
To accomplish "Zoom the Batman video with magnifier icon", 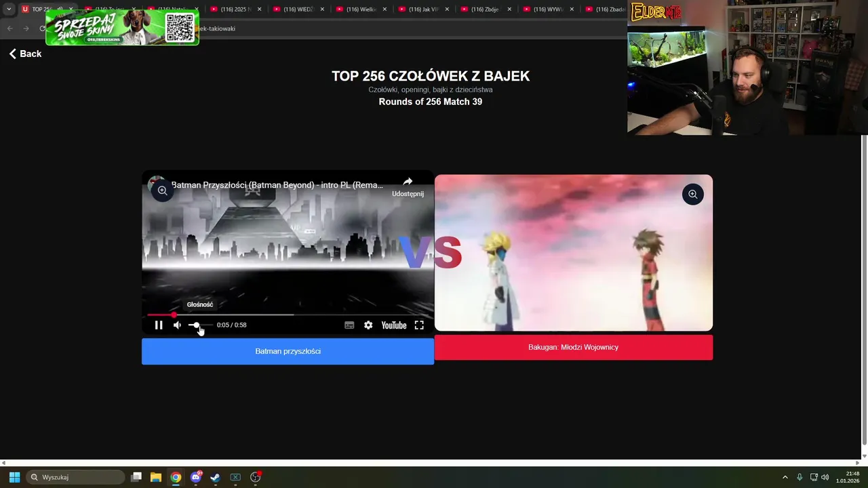I will click(x=163, y=191).
